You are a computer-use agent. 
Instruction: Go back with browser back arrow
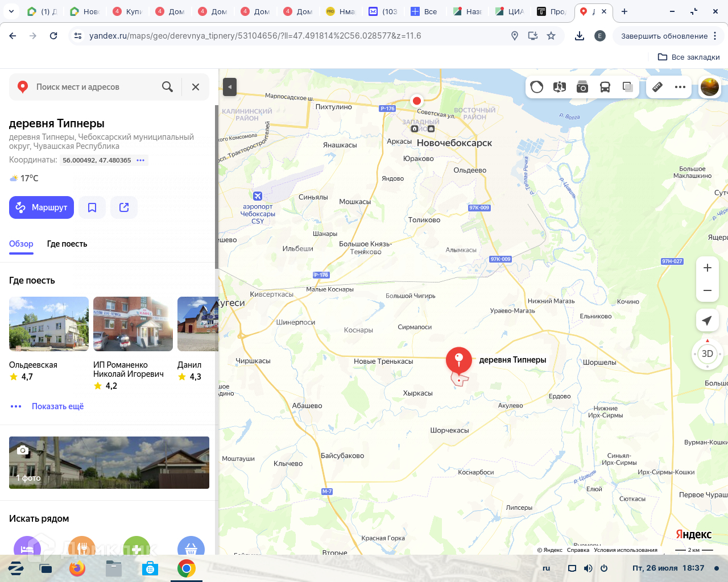click(13, 36)
